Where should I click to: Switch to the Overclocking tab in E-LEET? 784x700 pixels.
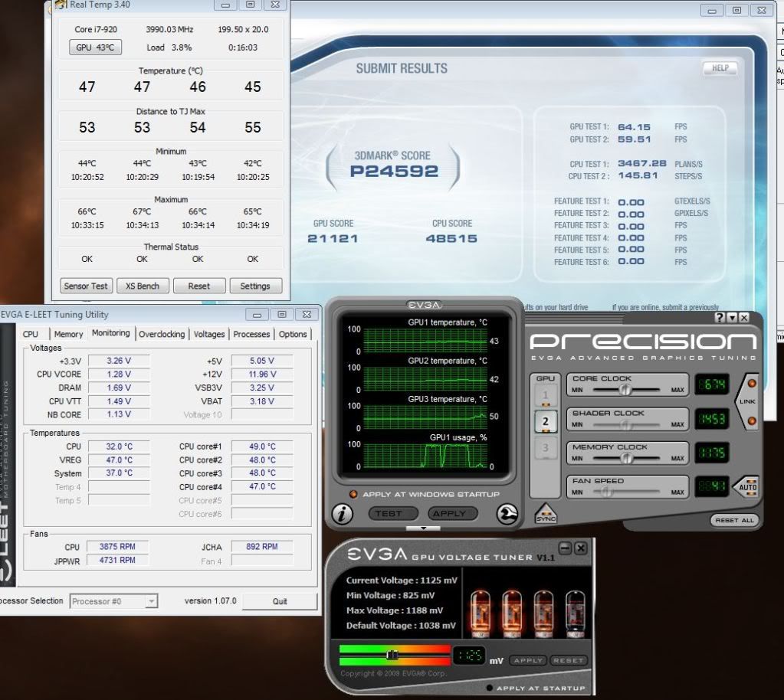click(162, 334)
